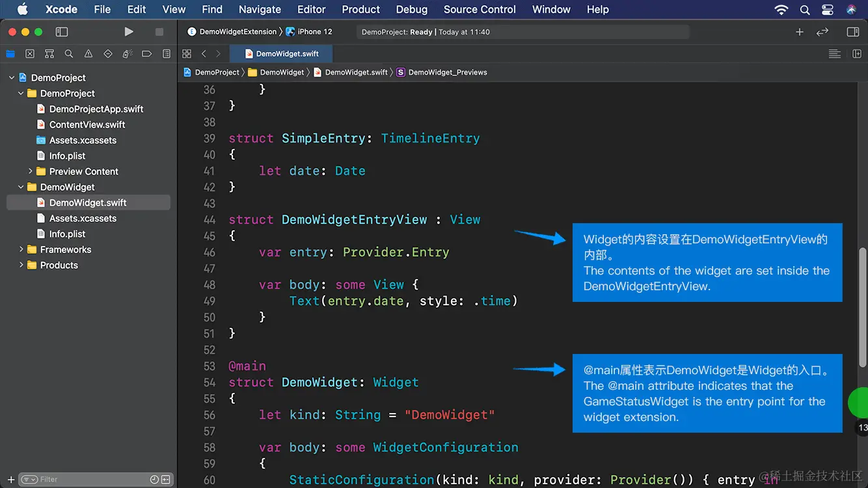Toggle the navigator sidebar panel
The width and height of the screenshot is (868, 488).
(x=62, y=31)
